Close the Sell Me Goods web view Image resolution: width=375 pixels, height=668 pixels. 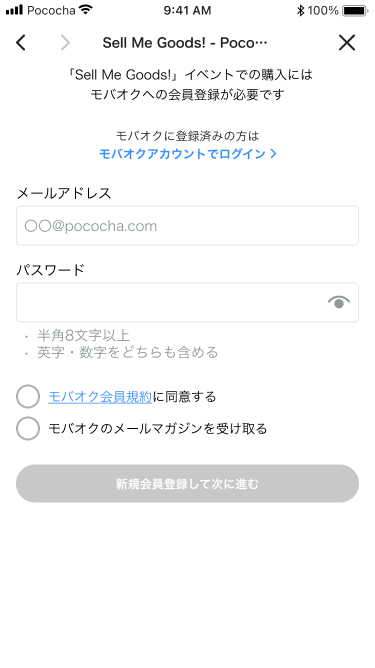coord(347,43)
